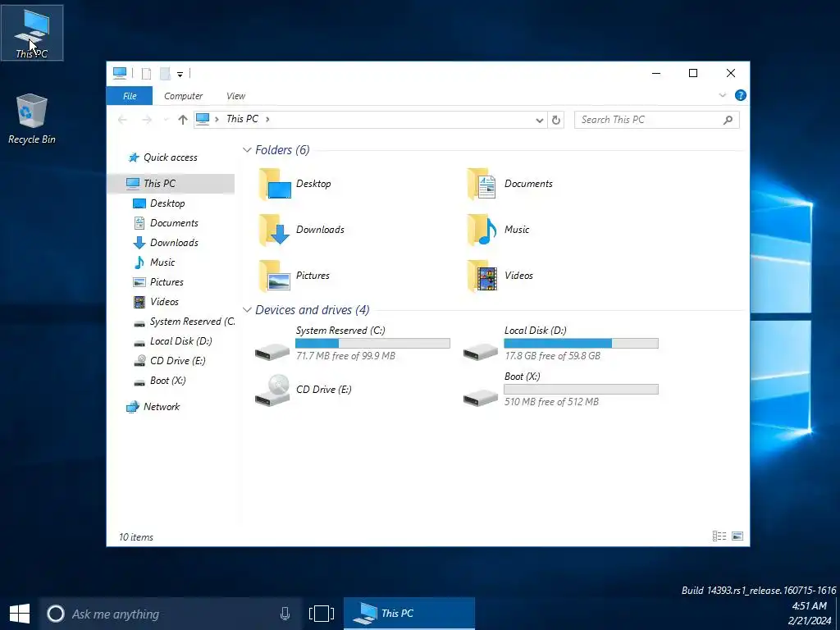Click the Local Disk (D:) usage bar
The width and height of the screenshot is (840, 630).
[x=582, y=344]
